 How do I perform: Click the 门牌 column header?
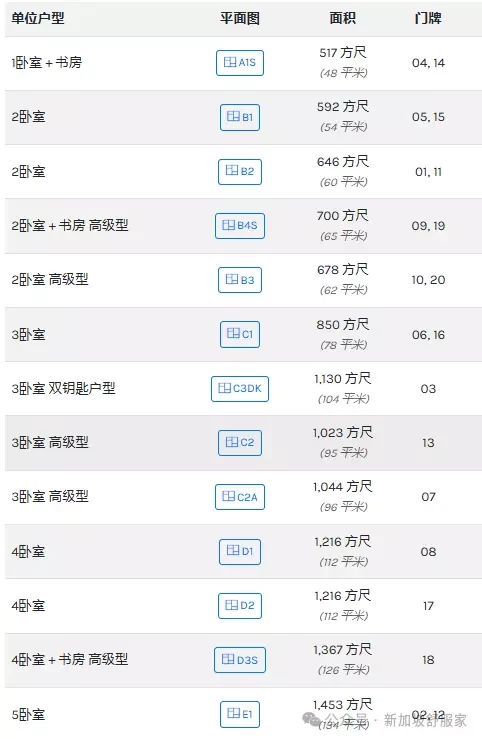pyautogui.click(x=428, y=18)
